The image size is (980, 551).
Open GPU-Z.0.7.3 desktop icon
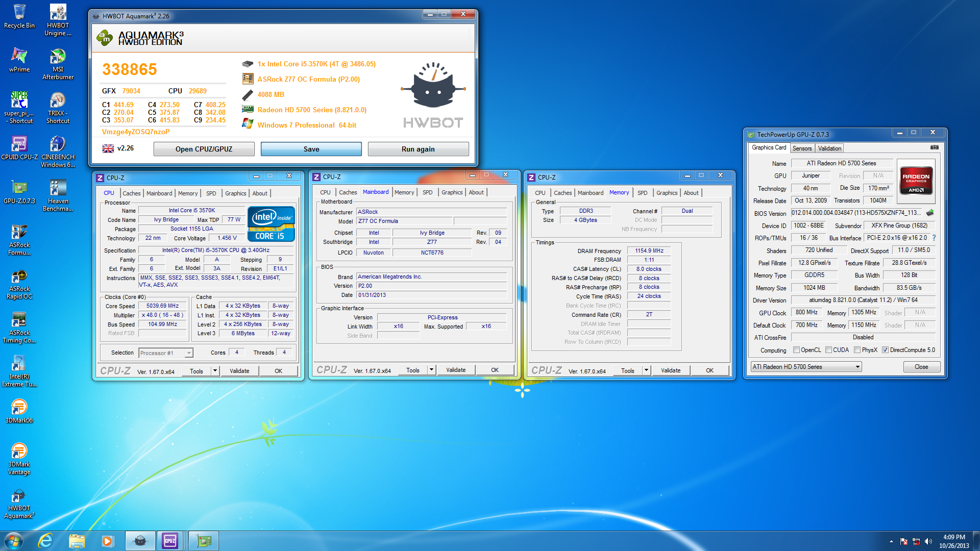pos(19,192)
